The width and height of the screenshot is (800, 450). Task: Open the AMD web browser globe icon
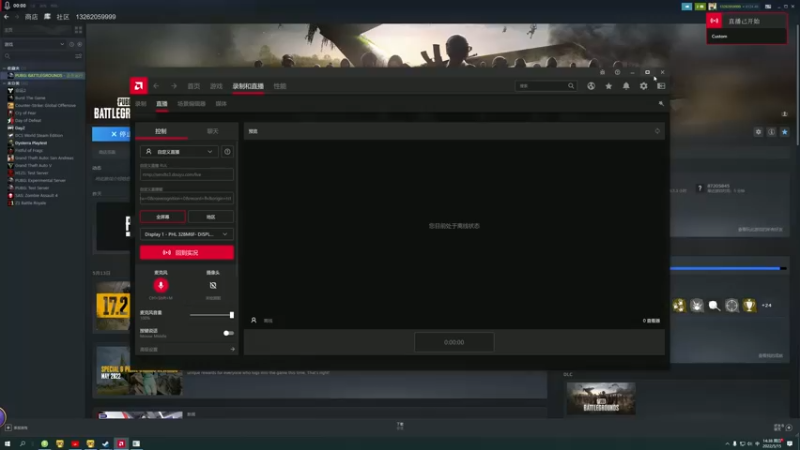point(591,86)
